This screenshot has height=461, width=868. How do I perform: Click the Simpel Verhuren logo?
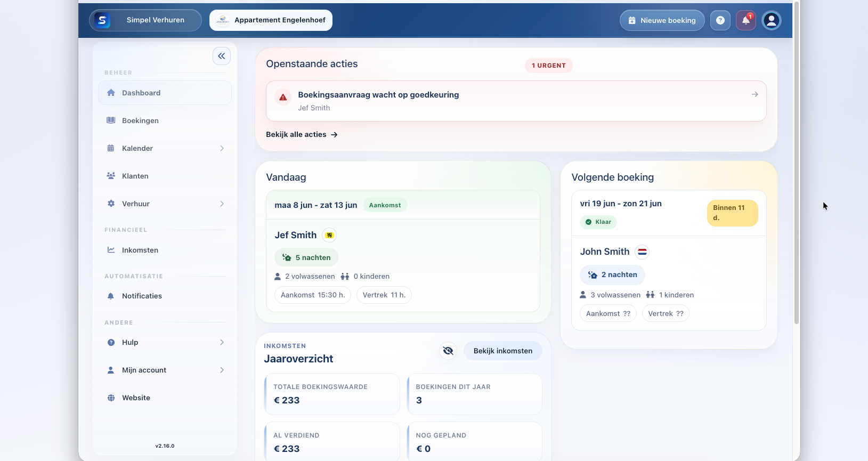click(102, 20)
